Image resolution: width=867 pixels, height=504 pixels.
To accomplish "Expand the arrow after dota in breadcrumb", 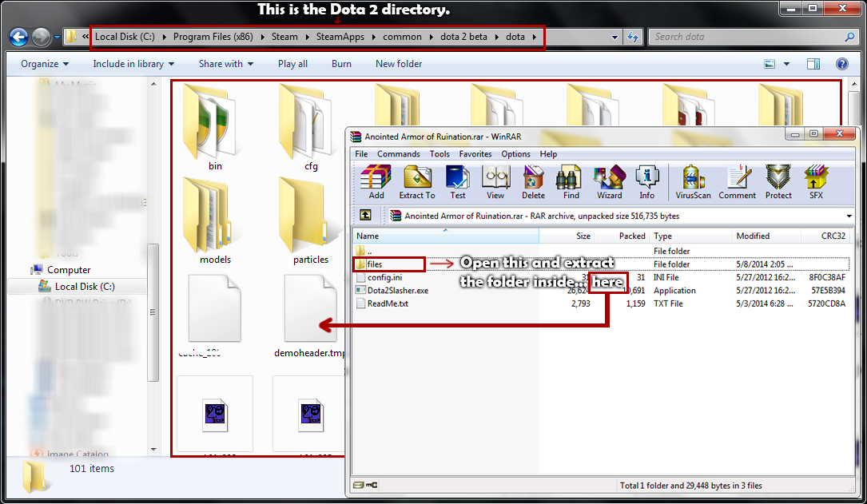I will [534, 37].
